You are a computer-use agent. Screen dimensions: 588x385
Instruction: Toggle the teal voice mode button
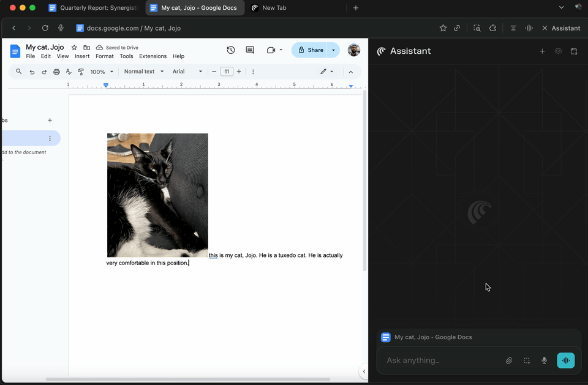click(x=565, y=361)
